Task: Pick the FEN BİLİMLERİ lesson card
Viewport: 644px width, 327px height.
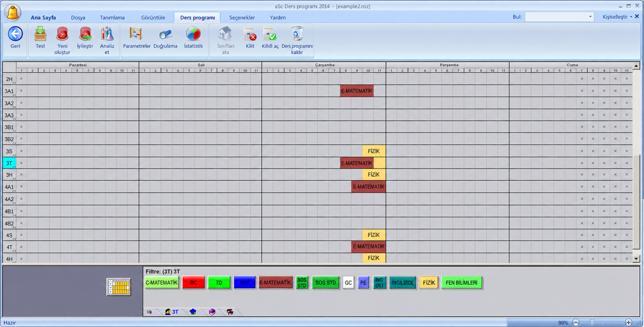Action: click(x=463, y=283)
